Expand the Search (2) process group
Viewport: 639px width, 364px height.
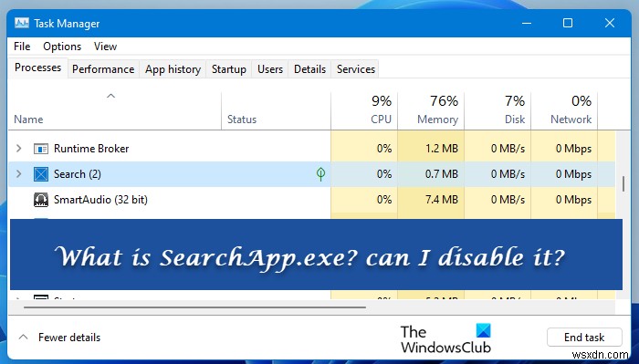pyautogui.click(x=19, y=174)
